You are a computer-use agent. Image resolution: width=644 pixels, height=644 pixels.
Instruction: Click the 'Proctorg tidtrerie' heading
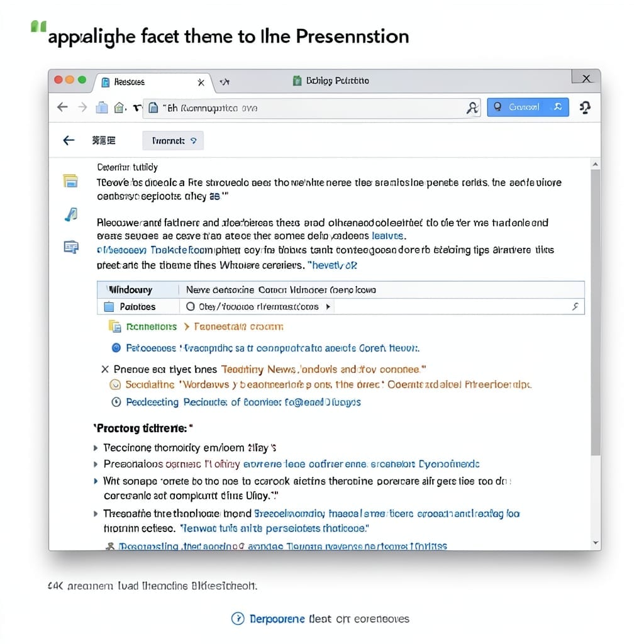click(x=143, y=428)
